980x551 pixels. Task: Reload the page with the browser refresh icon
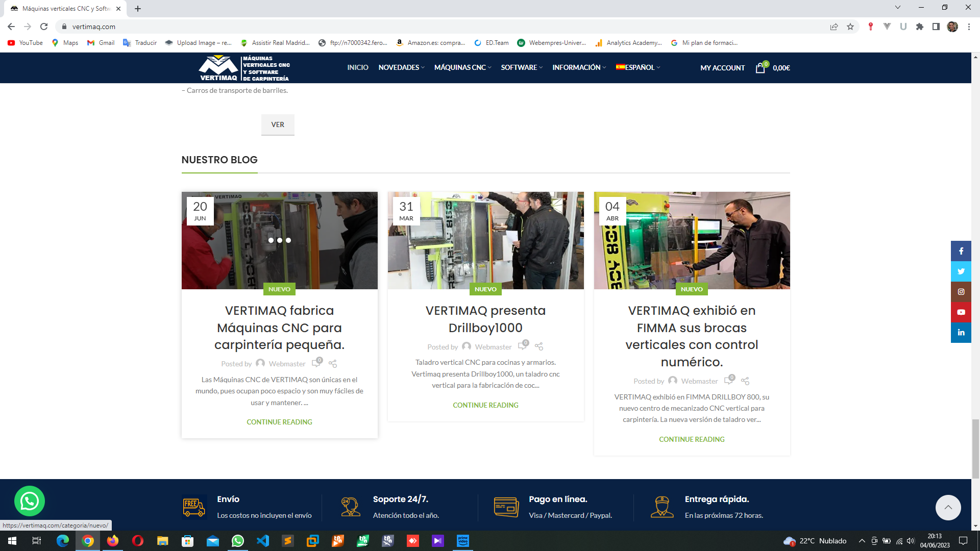click(44, 27)
